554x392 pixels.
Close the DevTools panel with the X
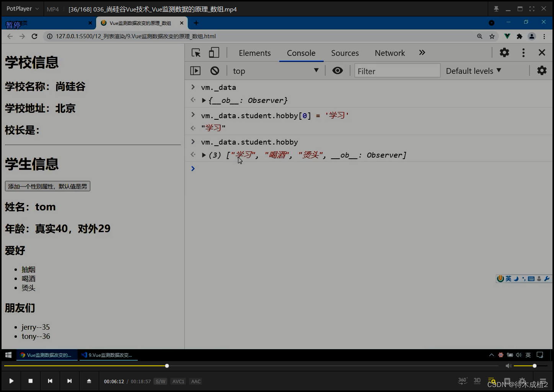click(542, 53)
